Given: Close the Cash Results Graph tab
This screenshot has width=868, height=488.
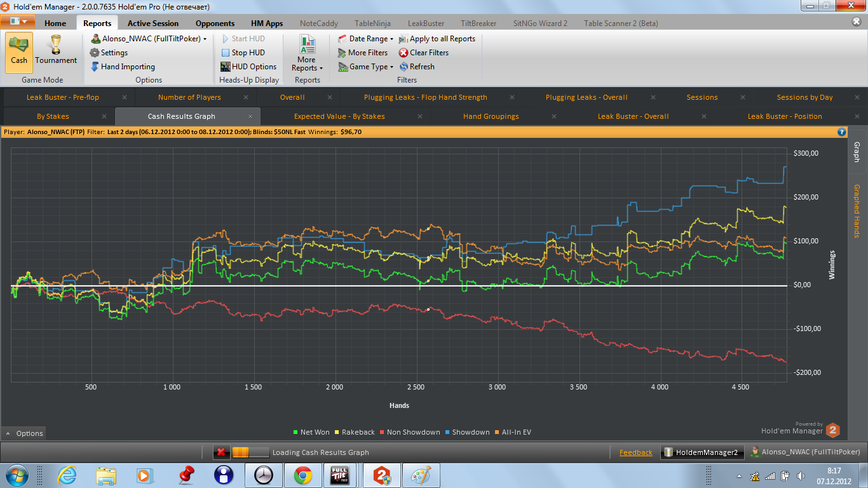Looking at the screenshot, I should click(250, 116).
